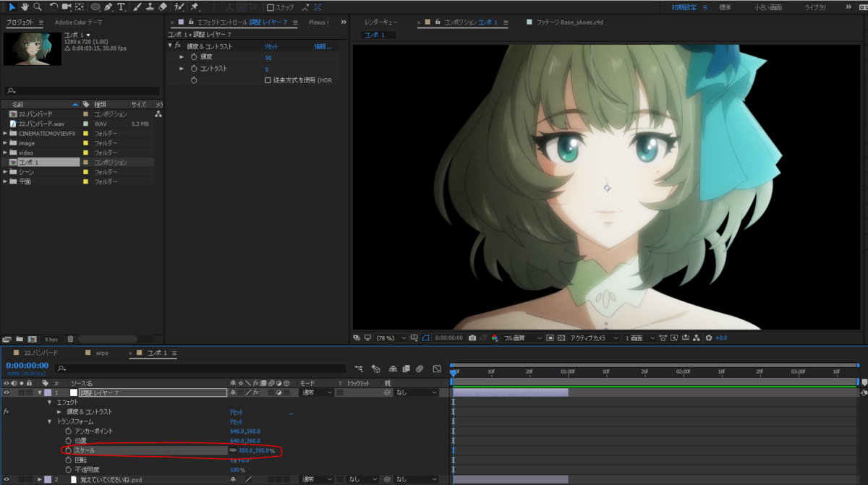Click the show channel RGB icon
868x485 pixels.
pos(495,338)
